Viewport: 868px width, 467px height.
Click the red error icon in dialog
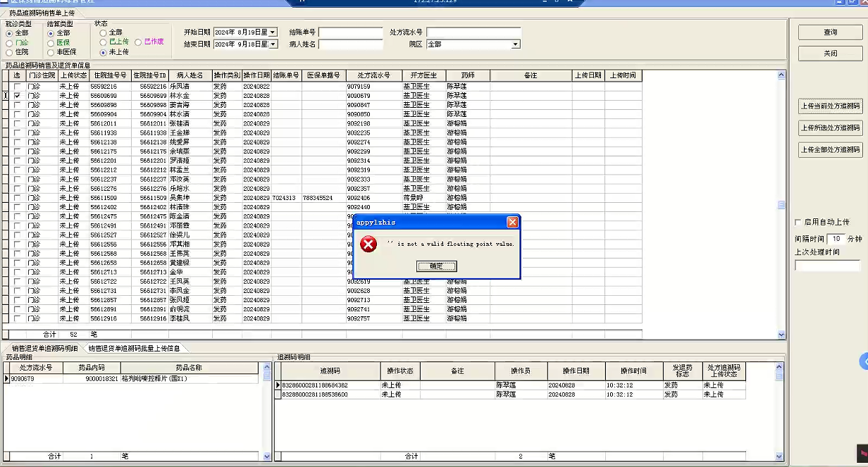368,244
